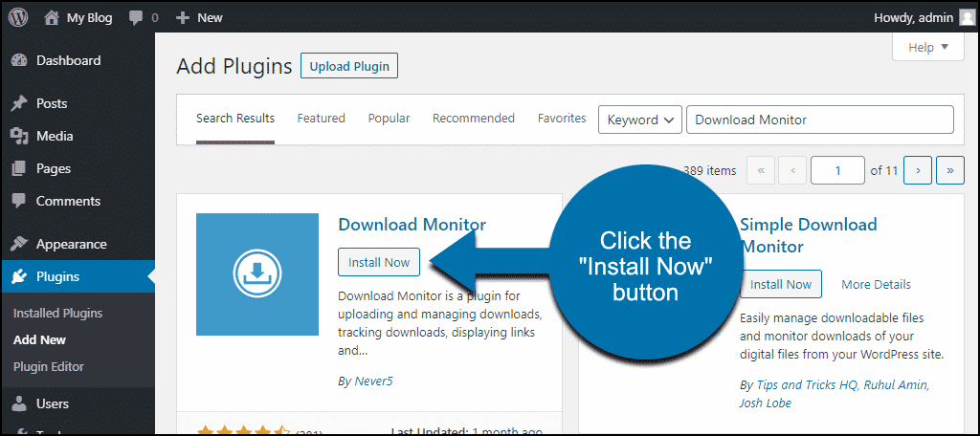Click the Dashboard gauge icon

(19, 60)
